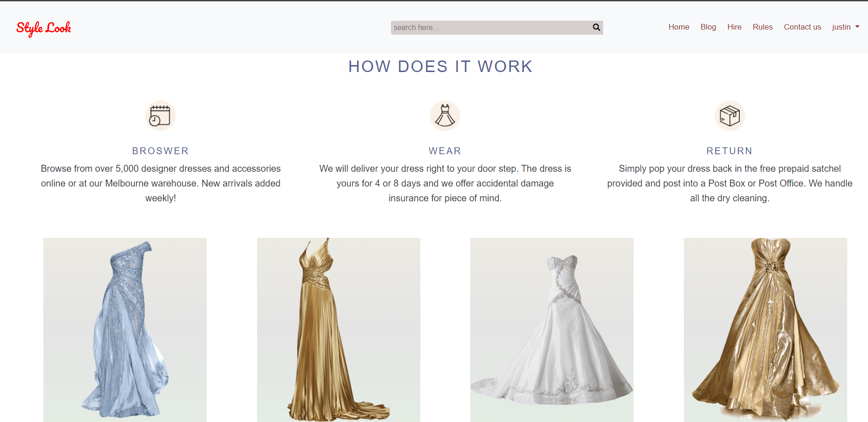Click the dress Wear icon

click(x=445, y=116)
